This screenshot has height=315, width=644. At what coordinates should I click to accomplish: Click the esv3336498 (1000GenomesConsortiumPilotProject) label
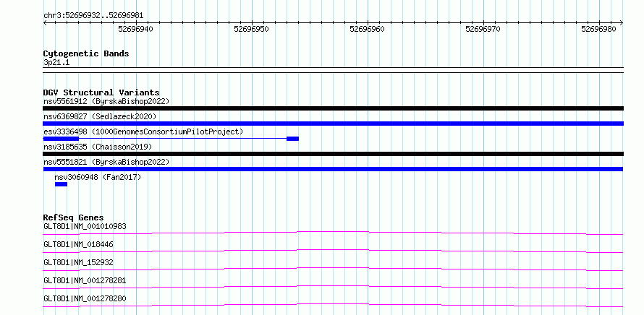[143, 131]
